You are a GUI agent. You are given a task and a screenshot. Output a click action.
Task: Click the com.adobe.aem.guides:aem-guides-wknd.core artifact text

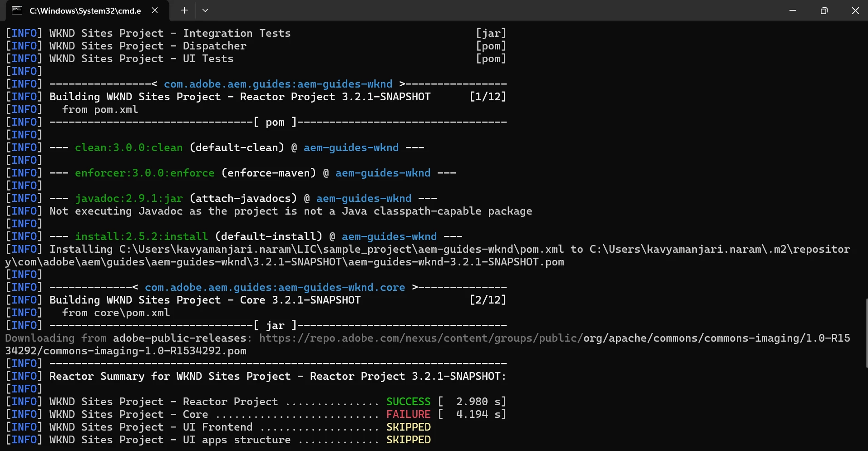(x=275, y=287)
